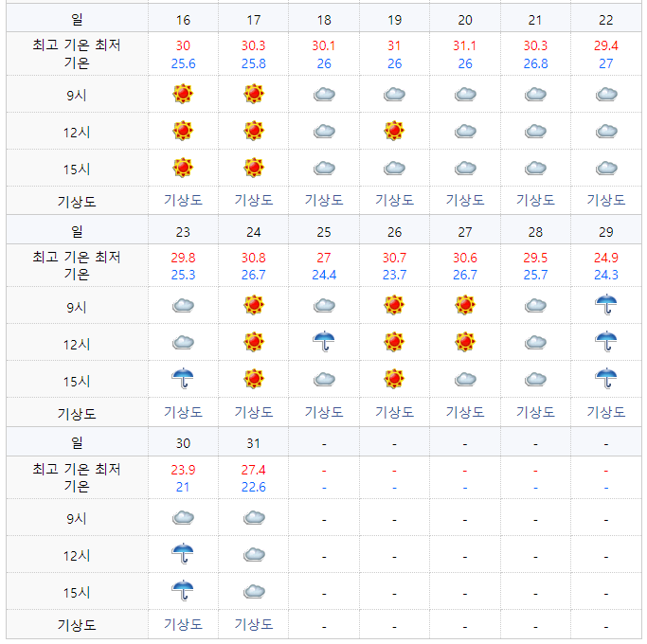647x644 pixels.
Task: Open the 기상도 link for day 26
Action: point(394,412)
